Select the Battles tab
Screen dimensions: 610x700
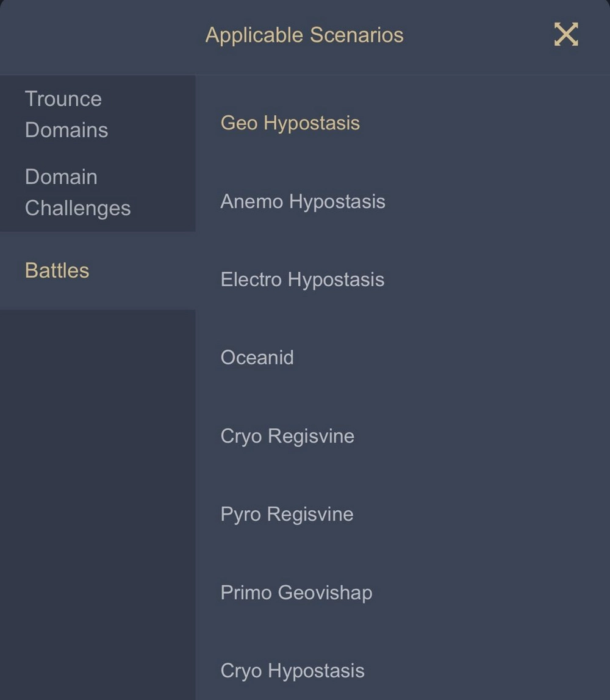pos(57,270)
